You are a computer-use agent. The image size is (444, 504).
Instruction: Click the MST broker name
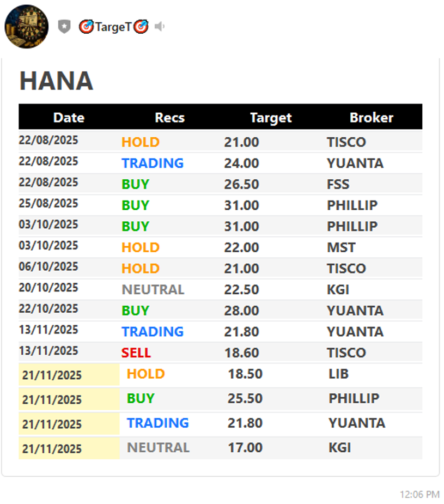[x=341, y=248]
